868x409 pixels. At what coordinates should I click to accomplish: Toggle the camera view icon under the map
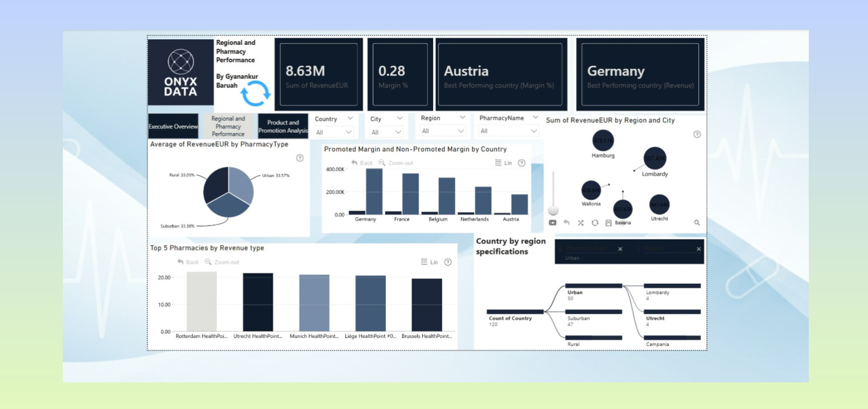pos(552,223)
